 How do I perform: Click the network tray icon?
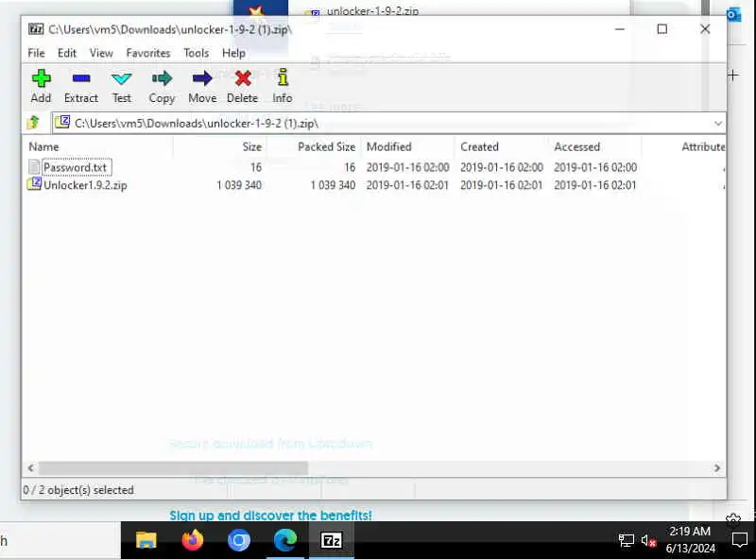click(626, 541)
